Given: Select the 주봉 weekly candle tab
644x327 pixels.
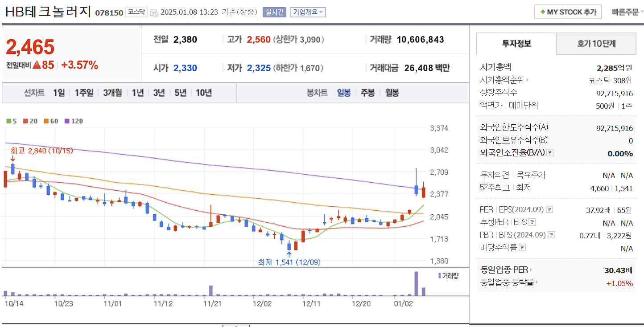Looking at the screenshot, I should coord(367,93).
